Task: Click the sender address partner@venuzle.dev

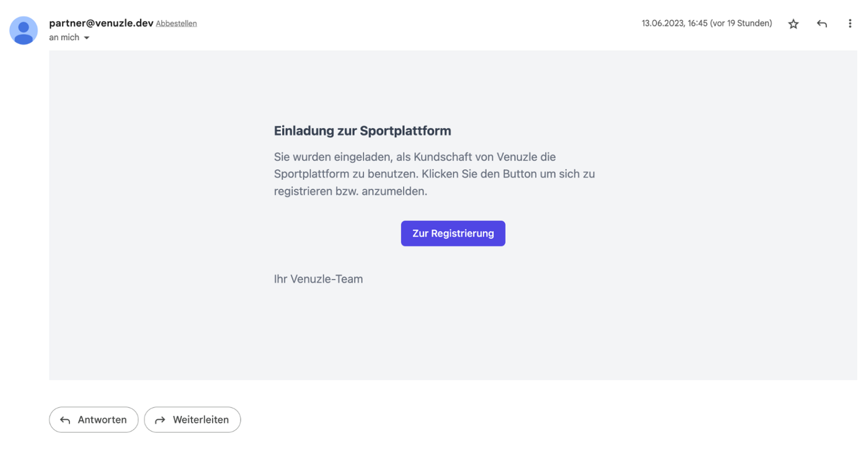Action: click(x=101, y=23)
